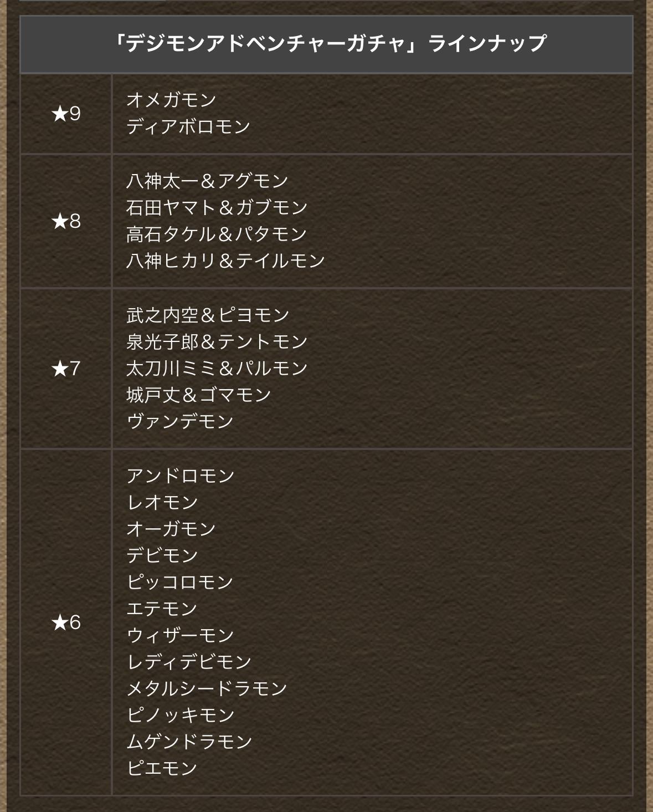653x812 pixels.
Task: Select 八神太一＆アグモン in the list
Action: [x=207, y=181]
